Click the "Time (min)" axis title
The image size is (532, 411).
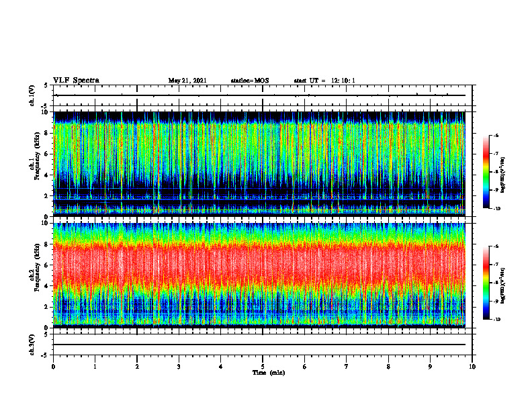pos(269,373)
